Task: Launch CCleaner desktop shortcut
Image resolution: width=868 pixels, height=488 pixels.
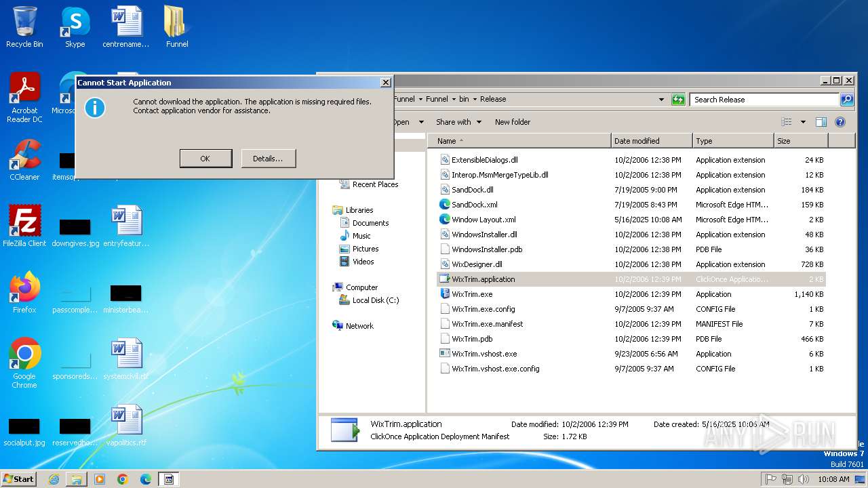Action: pos(24,160)
